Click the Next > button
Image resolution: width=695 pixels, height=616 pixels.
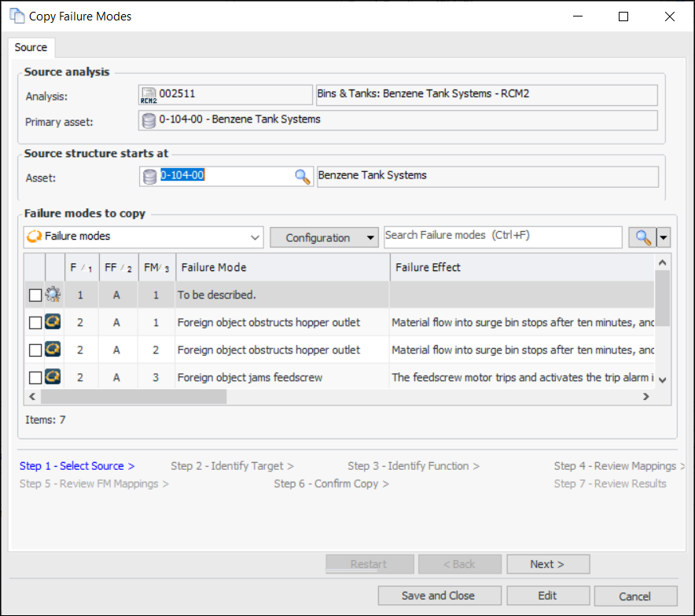click(x=547, y=564)
